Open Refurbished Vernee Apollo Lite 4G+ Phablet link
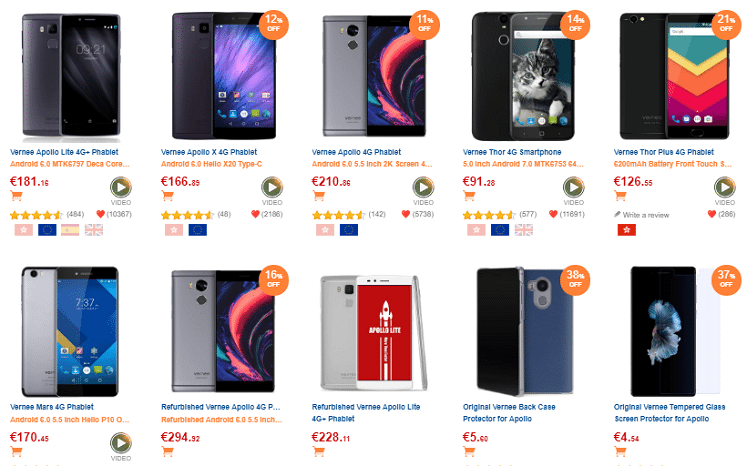Screen dimensions: 747x466 [x=366, y=413]
